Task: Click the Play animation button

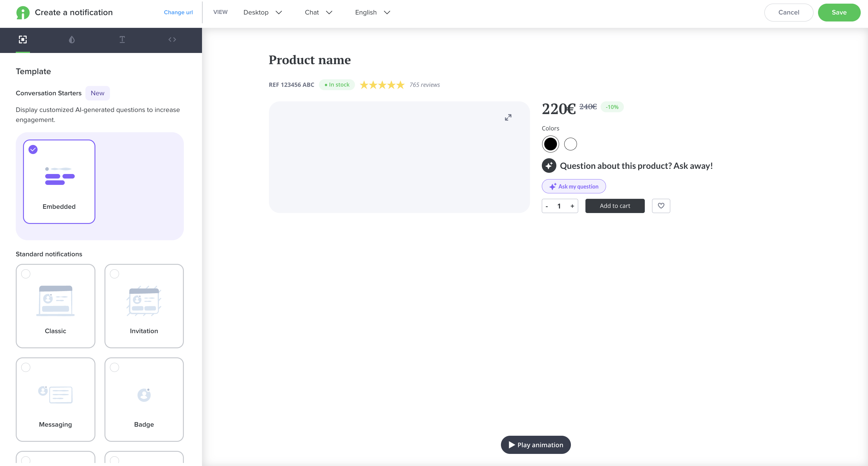Action: click(x=535, y=445)
